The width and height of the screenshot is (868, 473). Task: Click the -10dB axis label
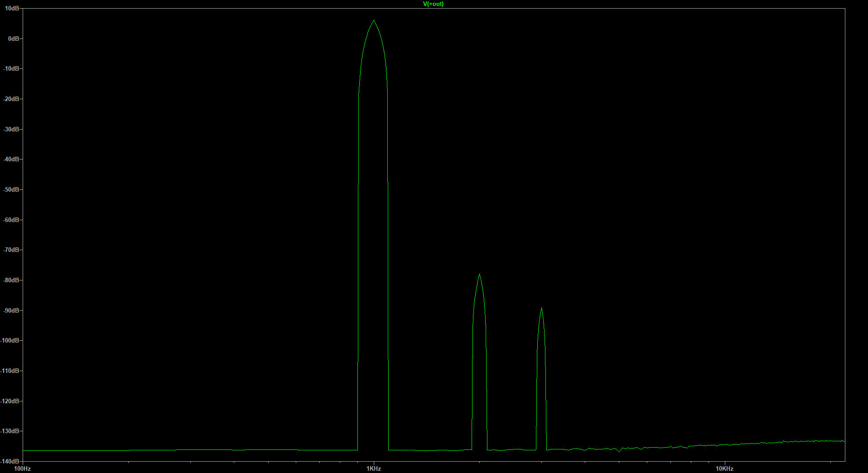(11, 69)
